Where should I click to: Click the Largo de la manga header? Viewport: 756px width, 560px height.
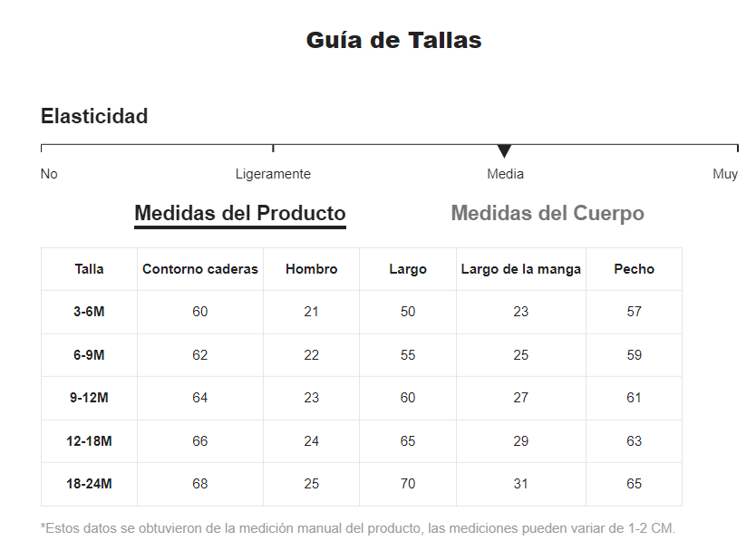click(521, 269)
